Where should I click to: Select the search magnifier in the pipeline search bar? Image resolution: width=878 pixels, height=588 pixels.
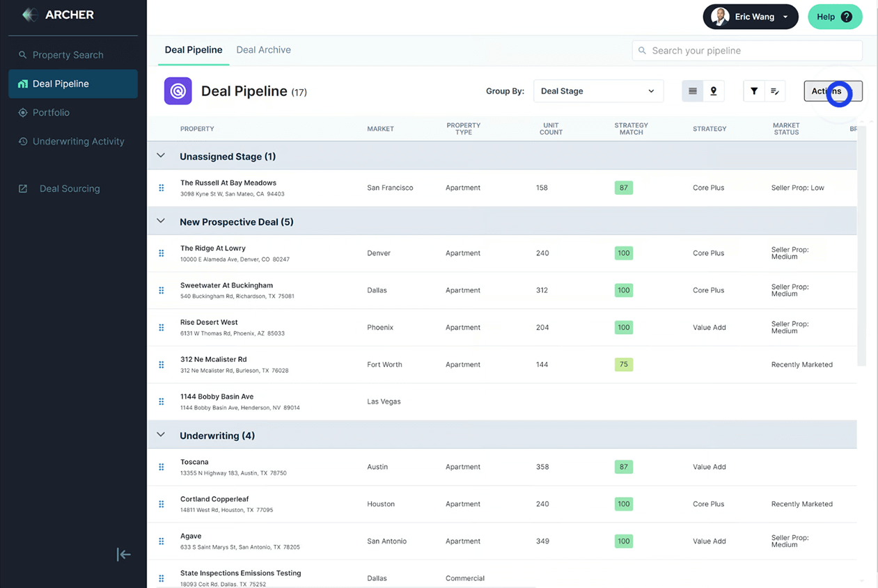tap(641, 50)
